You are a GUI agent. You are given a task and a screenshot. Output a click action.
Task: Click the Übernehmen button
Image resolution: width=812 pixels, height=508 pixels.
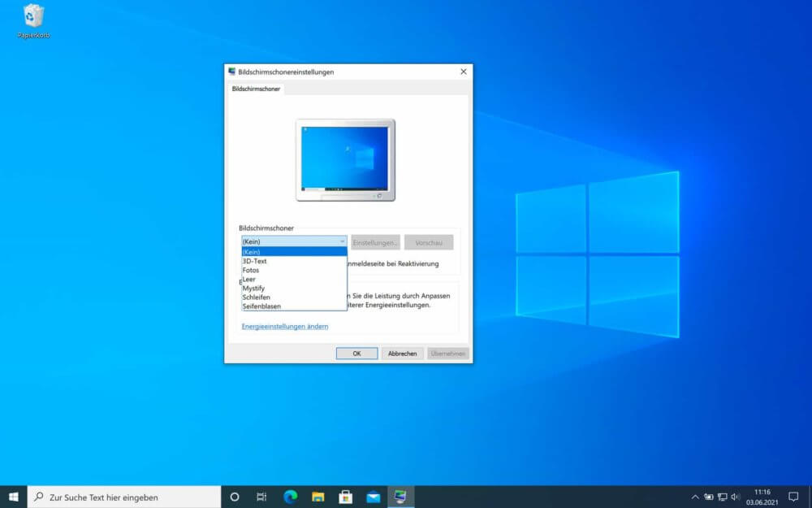448,354
